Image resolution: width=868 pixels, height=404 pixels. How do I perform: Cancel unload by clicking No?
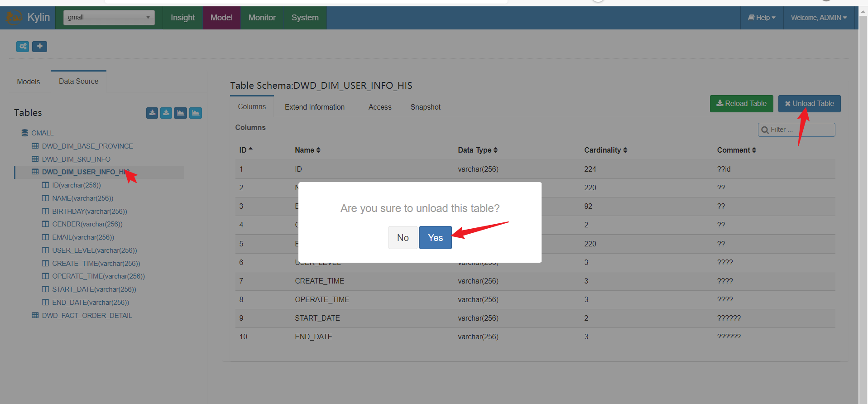403,237
